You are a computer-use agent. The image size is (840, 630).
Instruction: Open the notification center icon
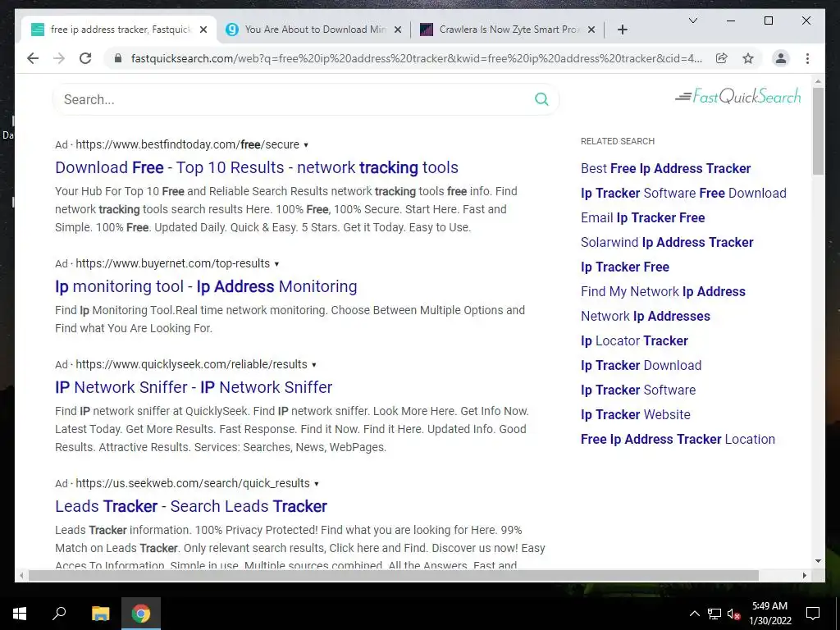point(813,614)
